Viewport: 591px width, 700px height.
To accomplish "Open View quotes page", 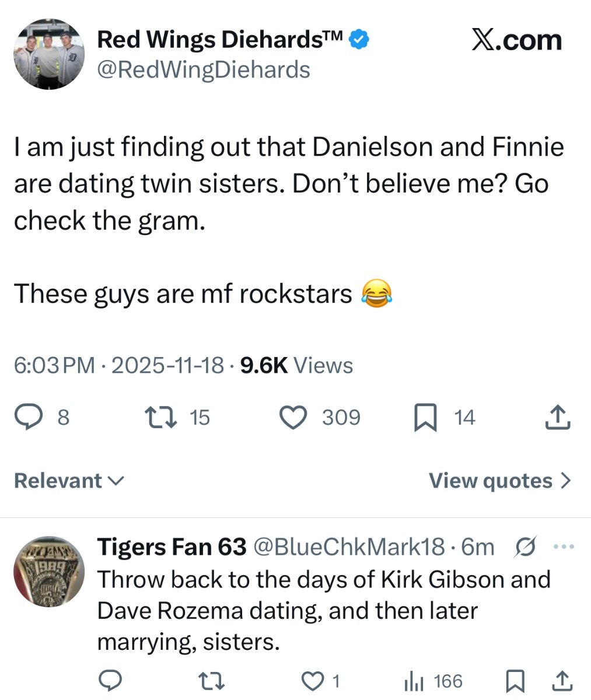I will pyautogui.click(x=499, y=481).
